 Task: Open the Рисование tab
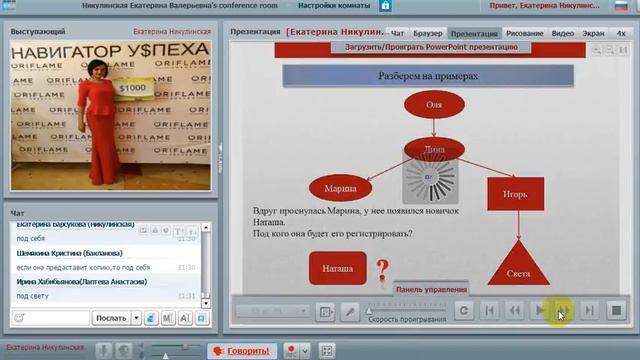click(524, 33)
